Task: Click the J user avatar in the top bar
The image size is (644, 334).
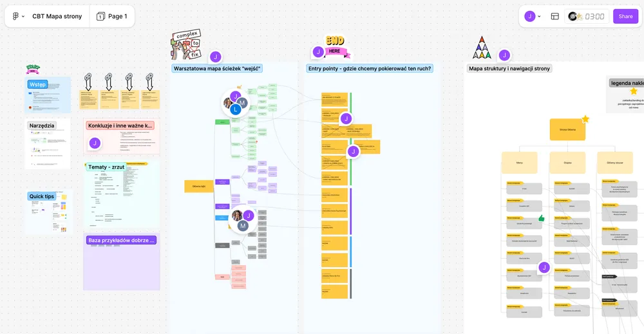Action: tap(530, 17)
